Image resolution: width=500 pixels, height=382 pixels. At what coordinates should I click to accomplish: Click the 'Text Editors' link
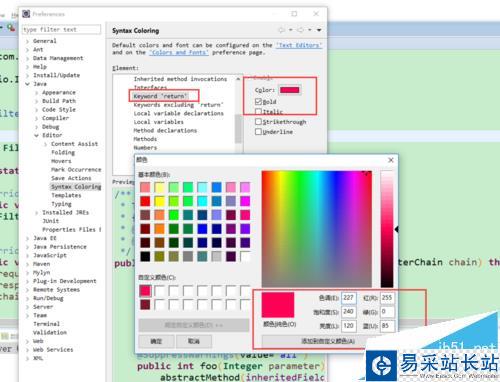click(x=299, y=45)
